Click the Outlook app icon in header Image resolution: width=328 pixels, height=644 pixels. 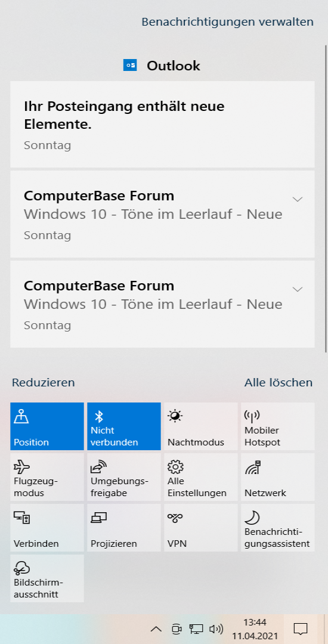tap(130, 66)
